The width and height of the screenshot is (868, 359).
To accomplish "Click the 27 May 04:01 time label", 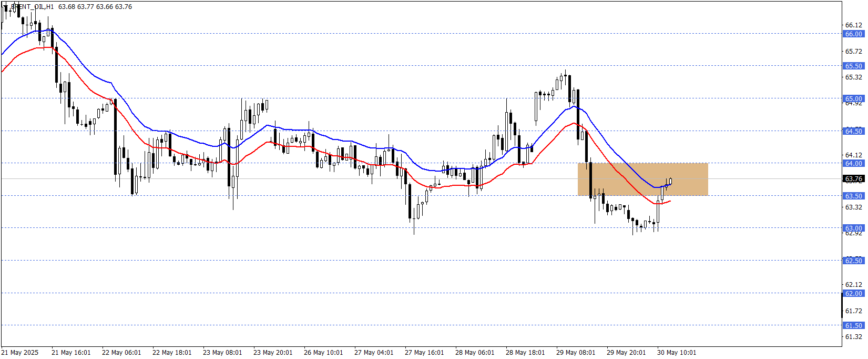I will 374,353.
